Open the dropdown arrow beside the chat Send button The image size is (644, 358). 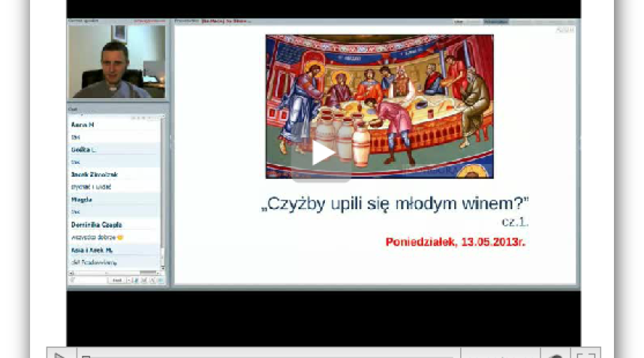click(x=129, y=281)
